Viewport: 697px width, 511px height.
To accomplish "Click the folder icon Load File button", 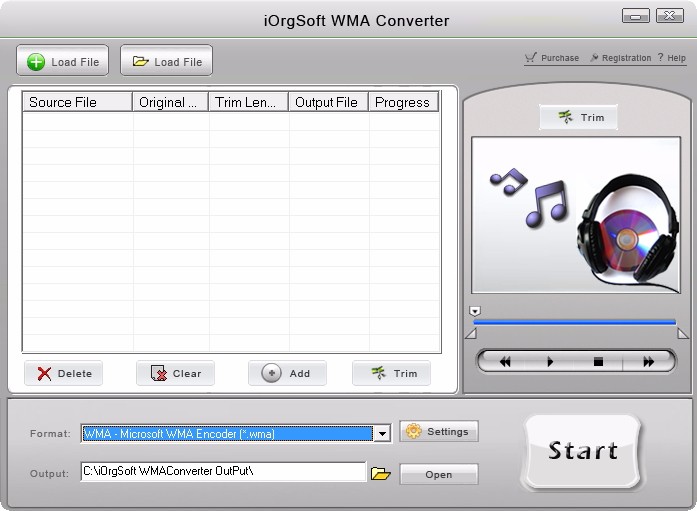I will point(166,61).
